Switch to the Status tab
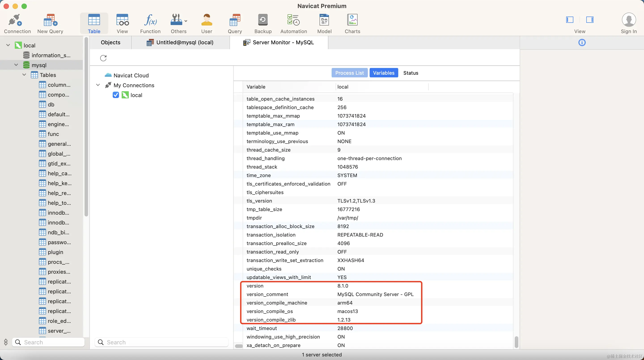The image size is (644, 360). (411, 73)
